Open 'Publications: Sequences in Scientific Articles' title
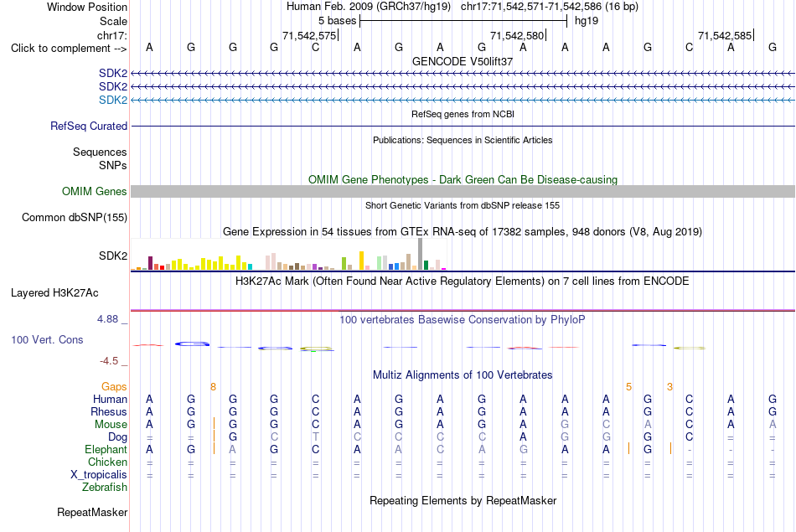796x532 pixels. [x=463, y=140]
